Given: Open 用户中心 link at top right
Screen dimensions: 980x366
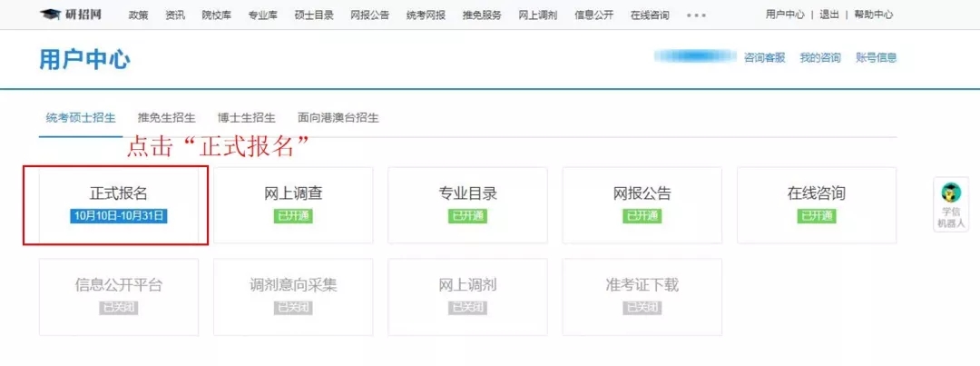Looking at the screenshot, I should click(785, 15).
